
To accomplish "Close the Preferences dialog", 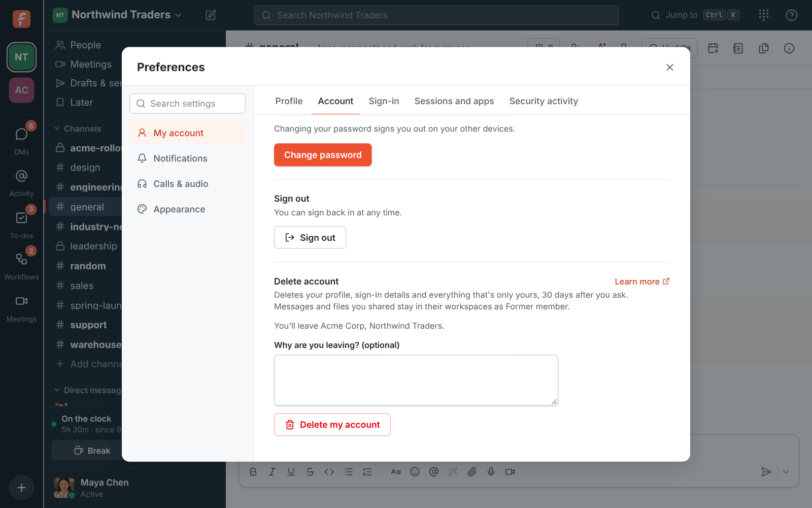I will pyautogui.click(x=670, y=67).
